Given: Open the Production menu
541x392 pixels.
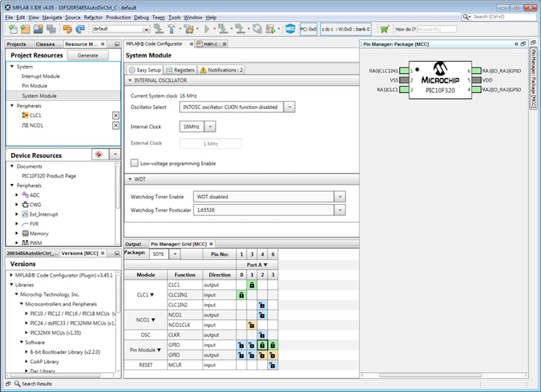Looking at the screenshot, I should coord(117,18).
